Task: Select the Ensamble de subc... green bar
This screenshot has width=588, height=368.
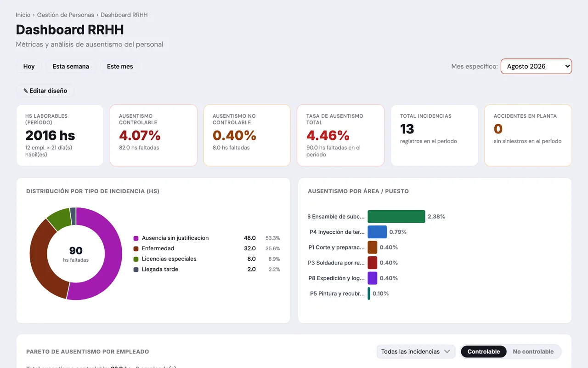Action: (396, 217)
